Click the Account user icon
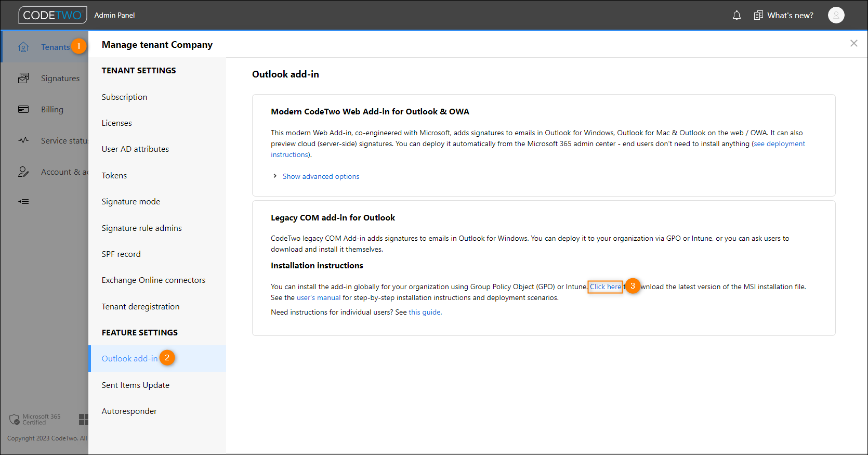The width and height of the screenshot is (868, 455). tap(23, 172)
